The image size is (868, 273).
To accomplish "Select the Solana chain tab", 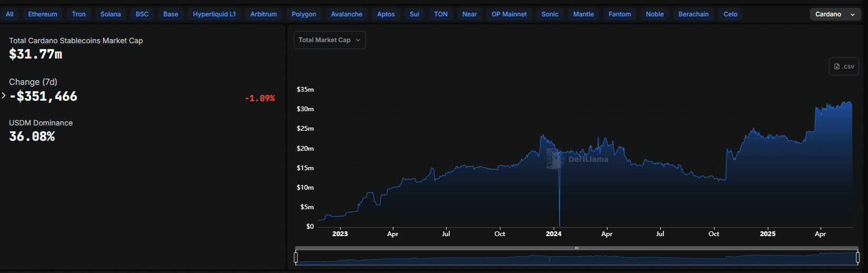I will [111, 14].
